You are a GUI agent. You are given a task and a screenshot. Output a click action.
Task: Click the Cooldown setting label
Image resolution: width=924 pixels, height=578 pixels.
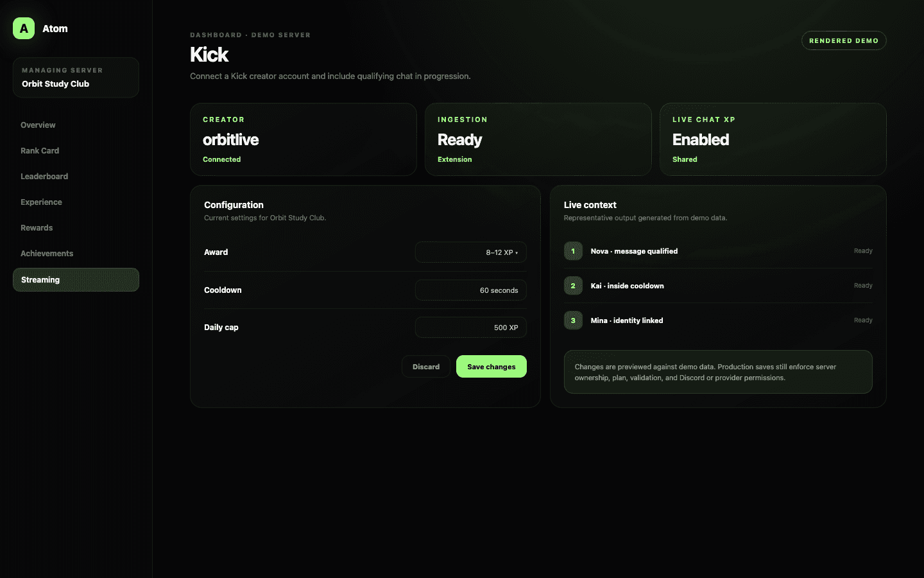coord(223,290)
